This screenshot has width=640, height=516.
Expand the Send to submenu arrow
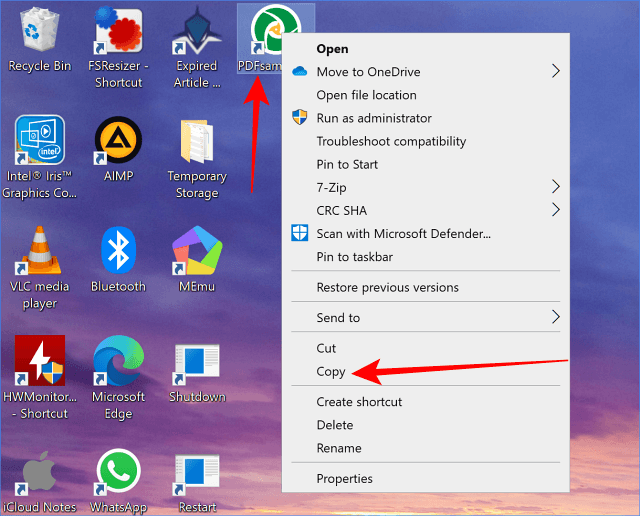pyautogui.click(x=555, y=317)
